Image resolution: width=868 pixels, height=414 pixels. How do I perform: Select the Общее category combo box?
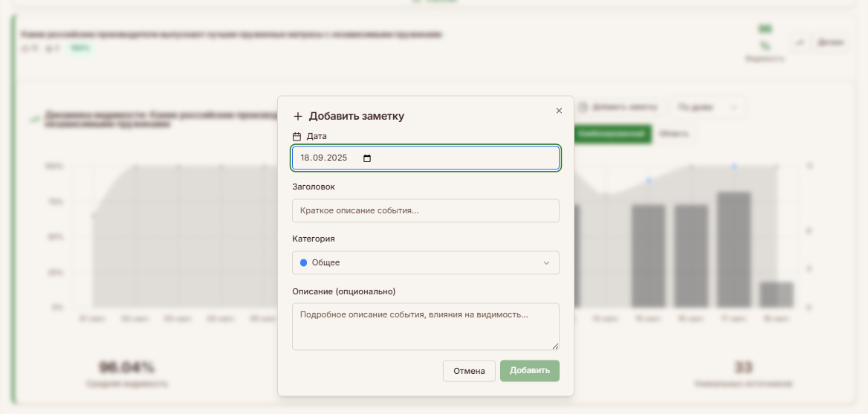(x=425, y=263)
